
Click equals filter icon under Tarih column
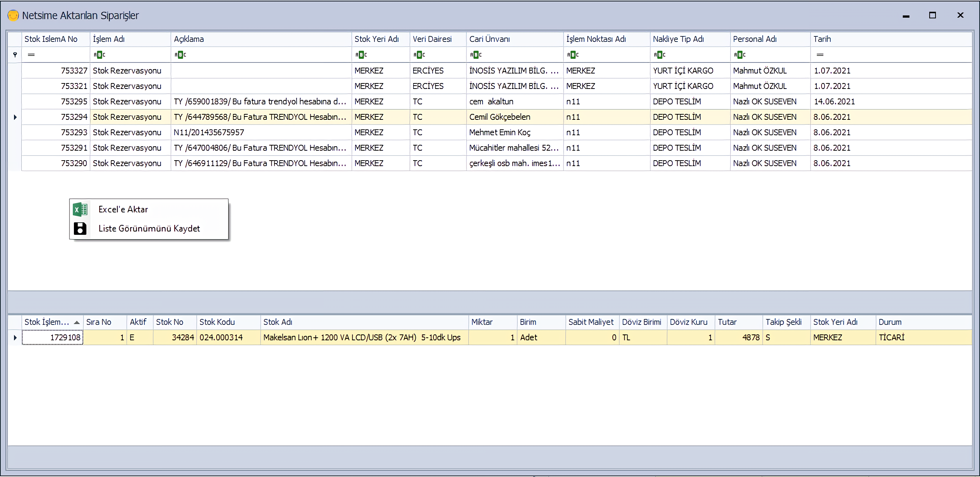[820, 55]
